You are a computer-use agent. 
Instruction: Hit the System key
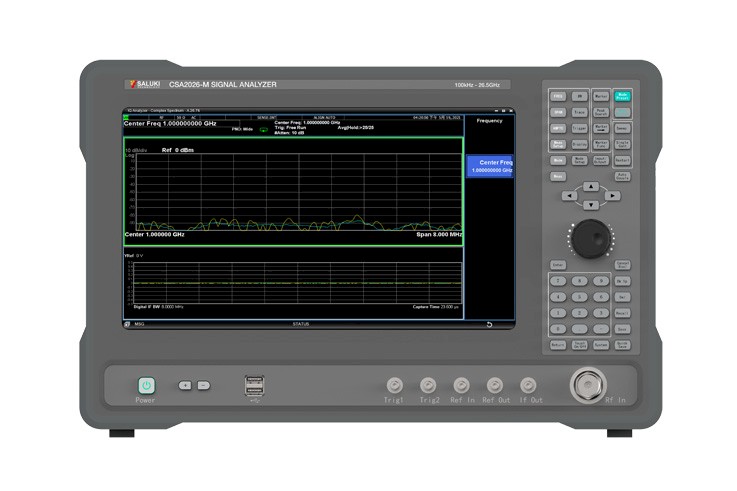tap(601, 345)
